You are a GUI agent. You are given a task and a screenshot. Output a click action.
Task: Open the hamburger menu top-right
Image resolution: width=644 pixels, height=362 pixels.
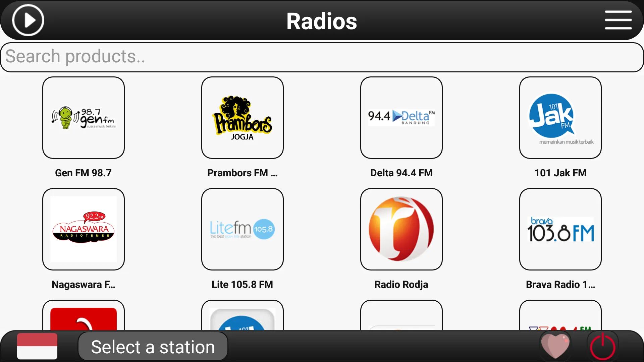point(620,20)
